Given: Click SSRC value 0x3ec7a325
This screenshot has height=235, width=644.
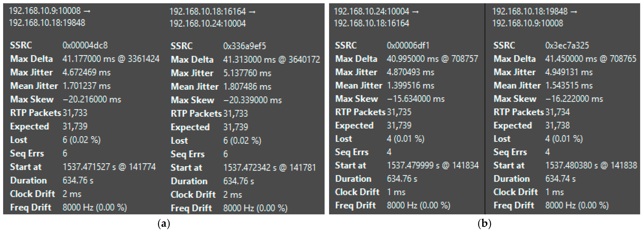Looking at the screenshot, I should click(567, 45).
